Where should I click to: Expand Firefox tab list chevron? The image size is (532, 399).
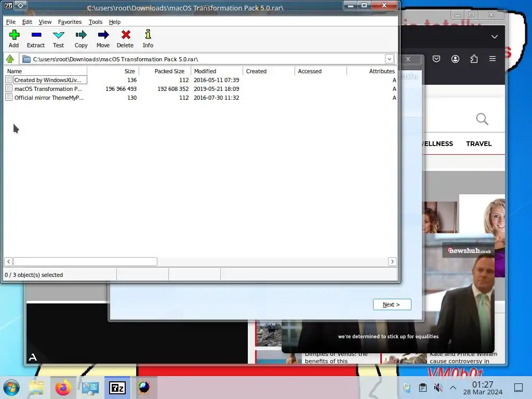pyautogui.click(x=495, y=37)
